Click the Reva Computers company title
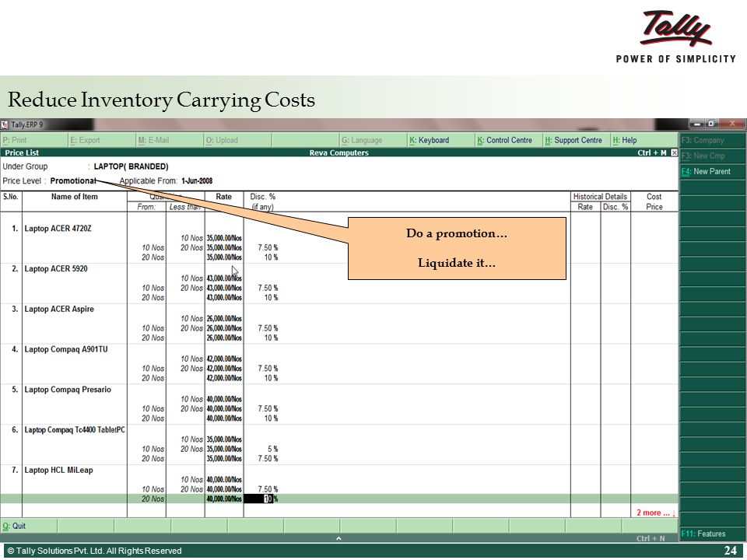 pos(338,153)
